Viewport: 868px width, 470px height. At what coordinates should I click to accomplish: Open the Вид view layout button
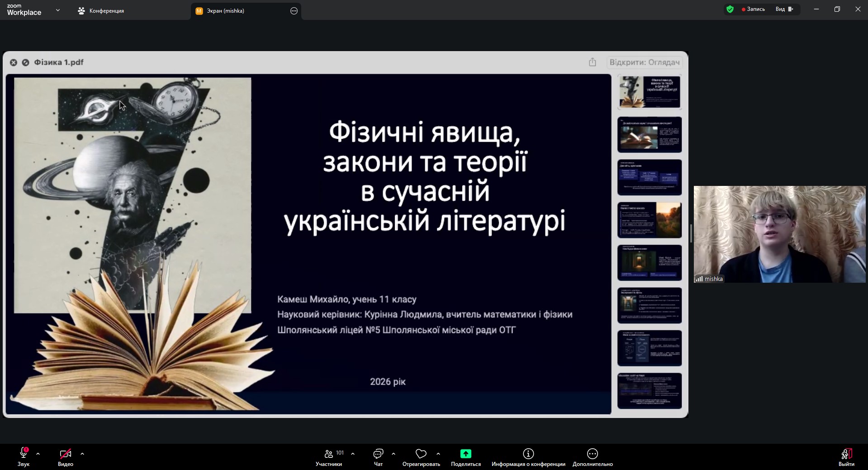click(x=784, y=9)
